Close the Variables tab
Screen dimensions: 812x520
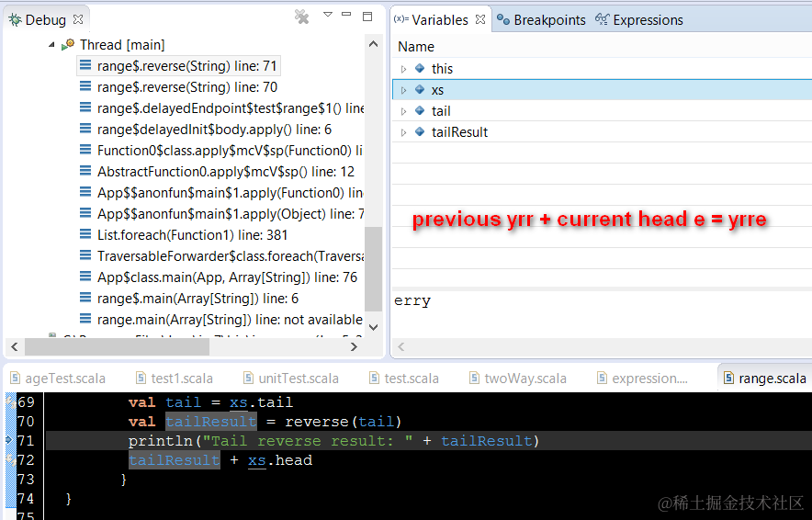click(480, 19)
